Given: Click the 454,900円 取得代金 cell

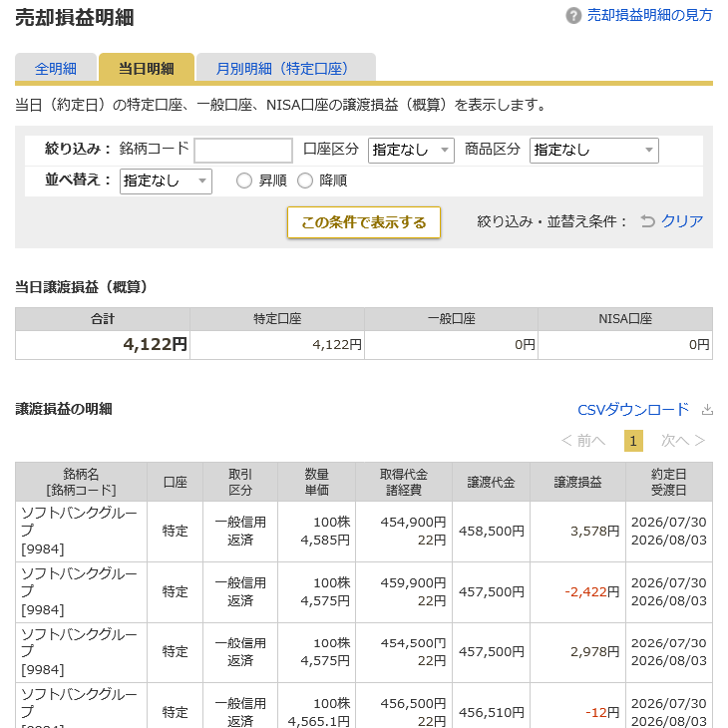Looking at the screenshot, I should (x=404, y=532).
